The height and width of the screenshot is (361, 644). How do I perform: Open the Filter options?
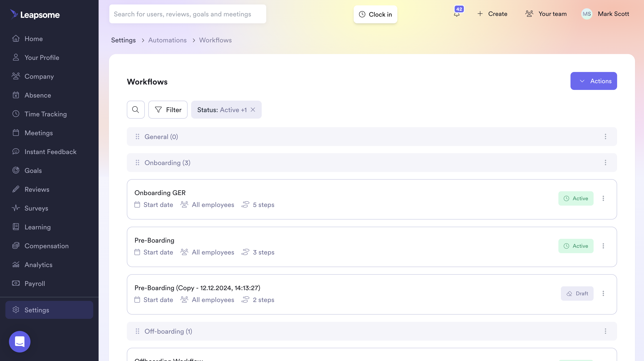(x=168, y=110)
